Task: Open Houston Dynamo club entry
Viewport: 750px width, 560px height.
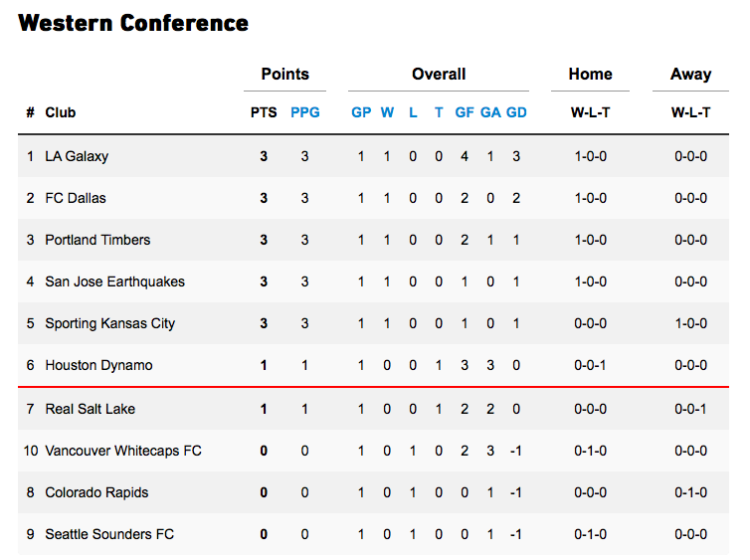Action: tap(98, 365)
